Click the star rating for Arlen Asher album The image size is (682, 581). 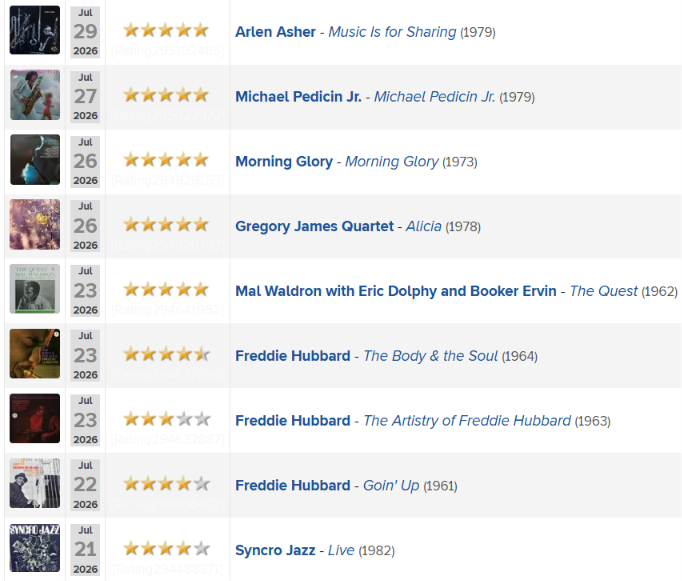point(166,30)
